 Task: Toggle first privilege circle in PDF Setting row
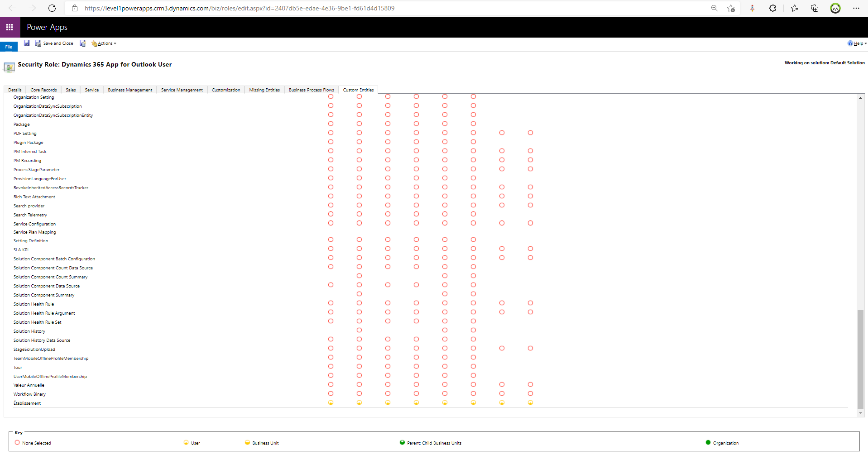point(331,133)
